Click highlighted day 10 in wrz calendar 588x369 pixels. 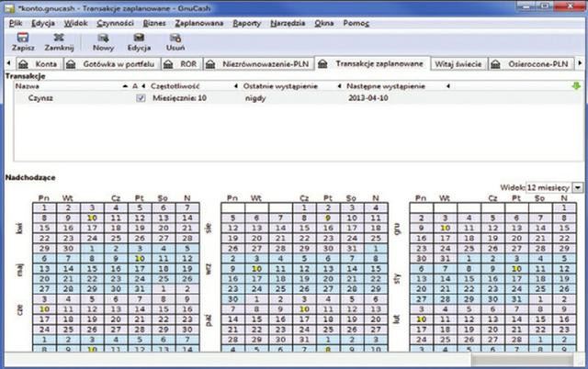256,269
